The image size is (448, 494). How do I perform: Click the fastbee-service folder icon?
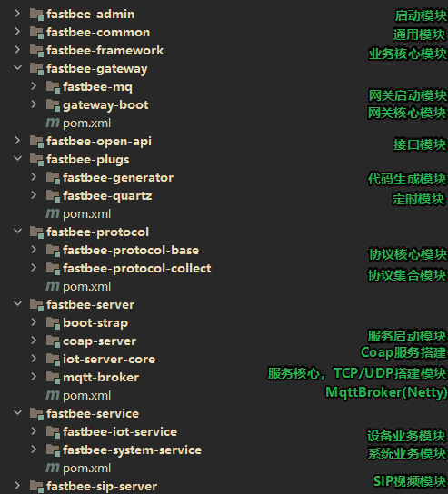(x=36, y=414)
